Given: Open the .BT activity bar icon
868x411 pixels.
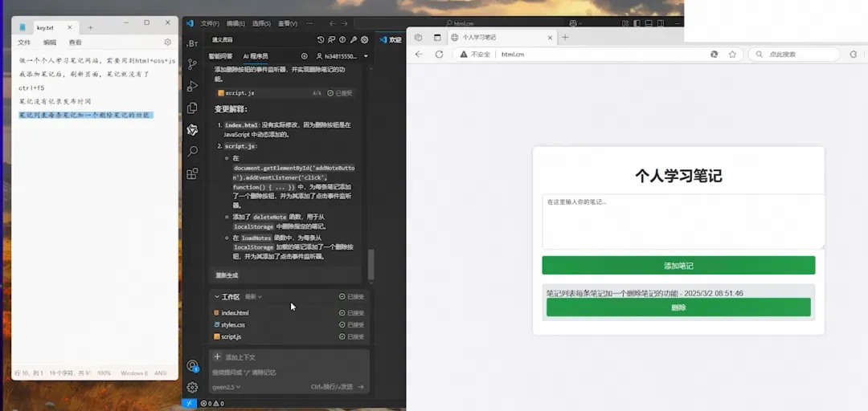Looking at the screenshot, I should point(192,43).
